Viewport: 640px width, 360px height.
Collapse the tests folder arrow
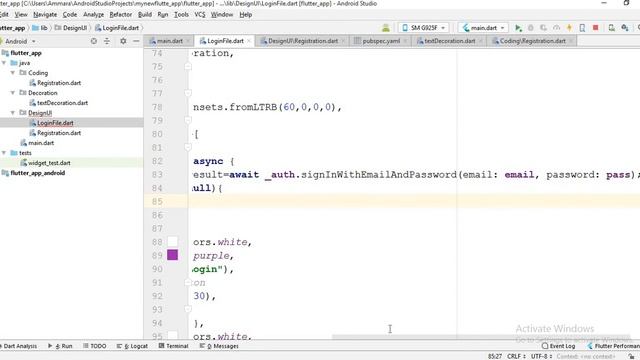[4, 153]
